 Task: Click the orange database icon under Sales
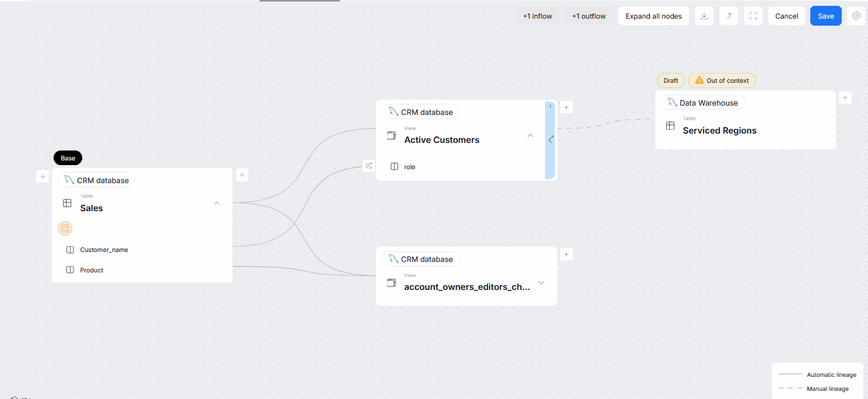(65, 229)
